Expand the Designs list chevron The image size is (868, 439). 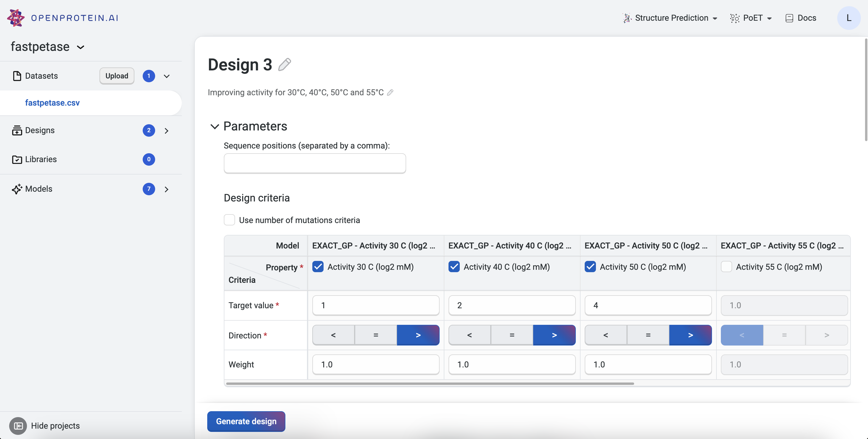(x=166, y=131)
